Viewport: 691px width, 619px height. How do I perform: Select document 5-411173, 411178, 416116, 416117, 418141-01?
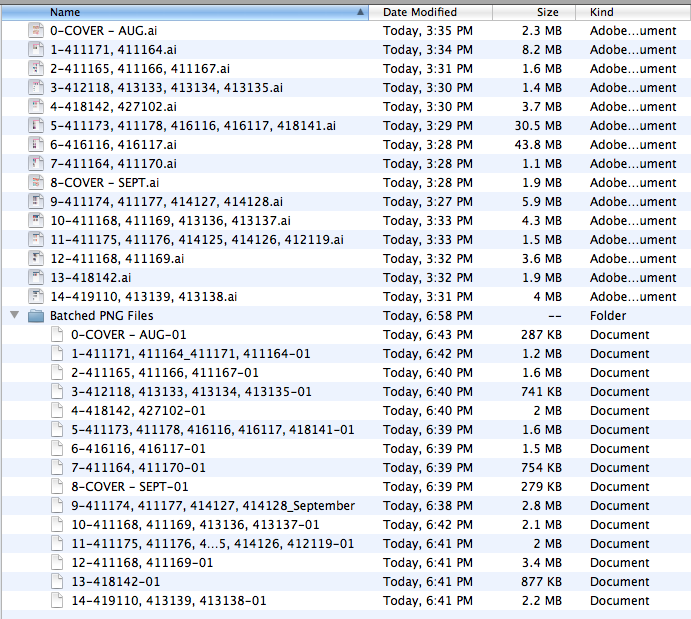tap(212, 429)
